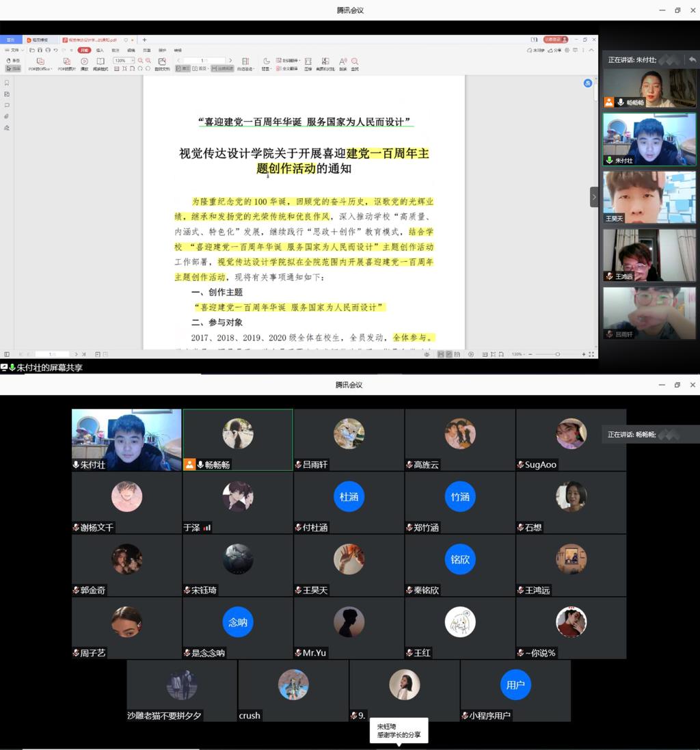
Task: Collapse the video side panel with arrow handle
Action: point(594,197)
